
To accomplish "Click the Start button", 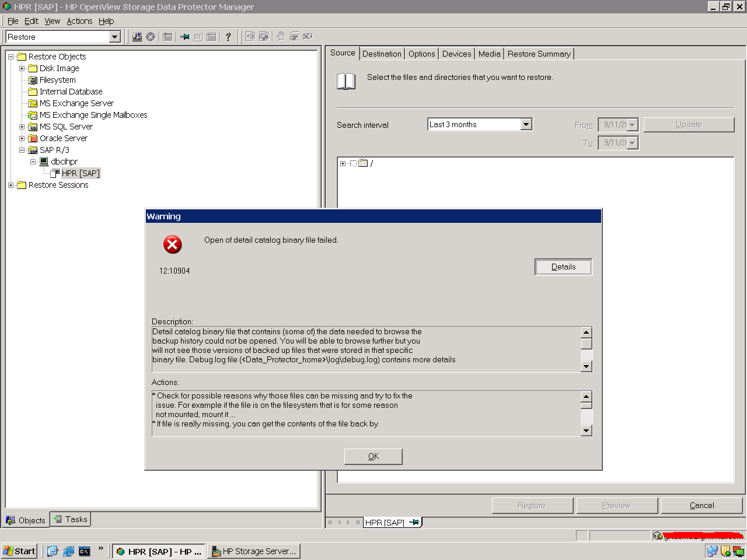I will point(19,551).
